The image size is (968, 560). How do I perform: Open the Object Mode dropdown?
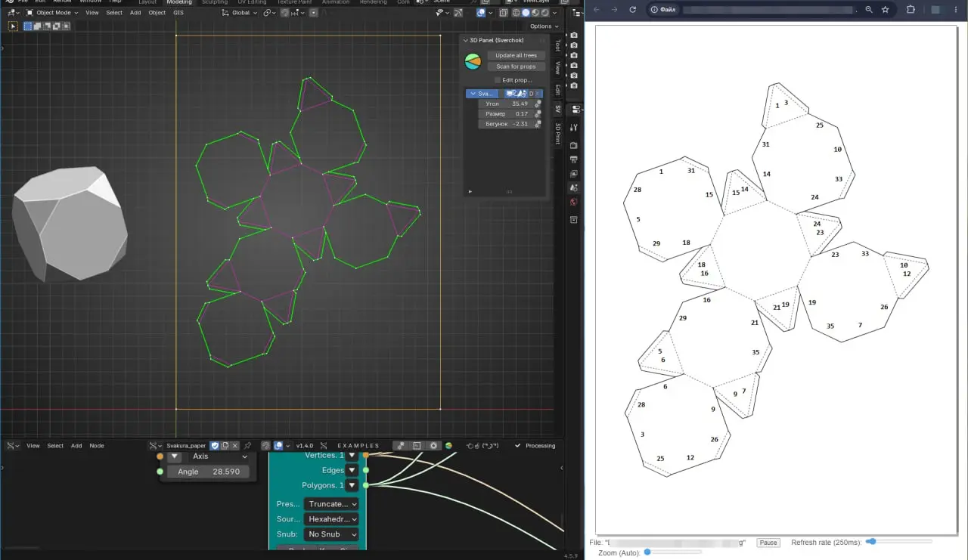tap(53, 13)
